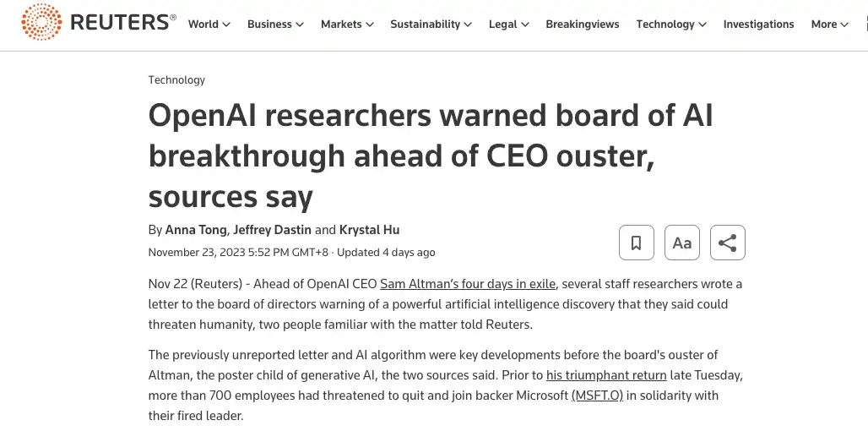The width and height of the screenshot is (868, 442).
Task: Expand the World dropdown menu
Action: (209, 25)
